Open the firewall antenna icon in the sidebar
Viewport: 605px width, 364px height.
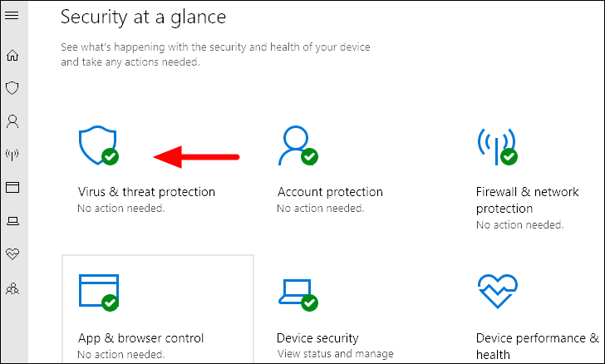click(x=12, y=155)
